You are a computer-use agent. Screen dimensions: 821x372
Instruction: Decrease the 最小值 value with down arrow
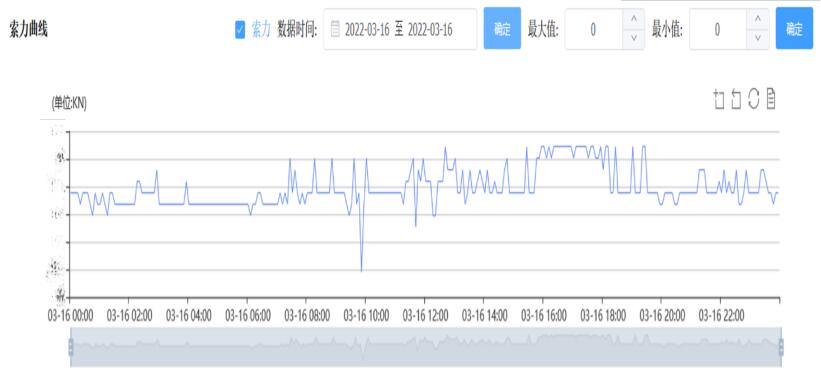[758, 39]
